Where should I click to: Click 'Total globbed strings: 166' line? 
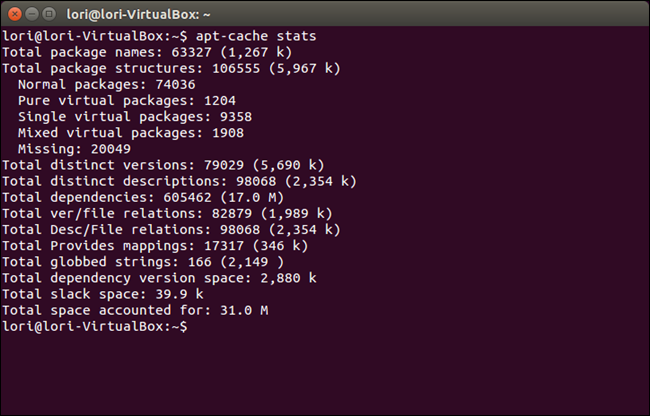143,262
